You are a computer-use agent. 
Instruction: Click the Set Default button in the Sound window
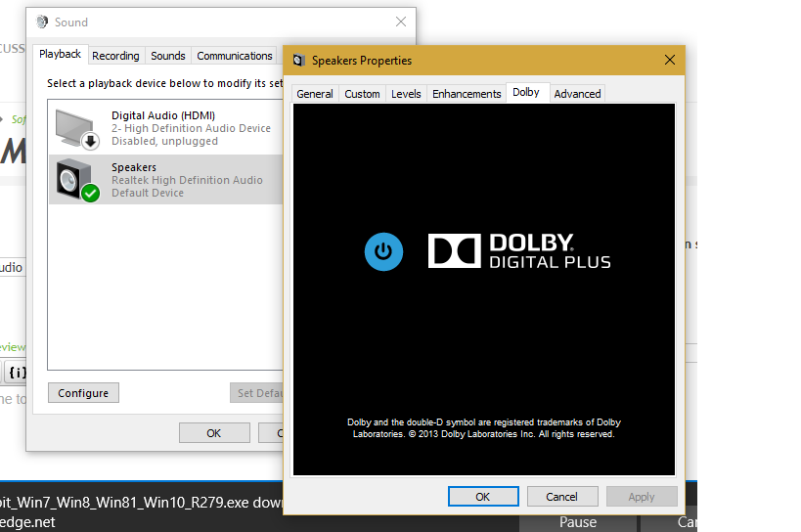pos(257,393)
